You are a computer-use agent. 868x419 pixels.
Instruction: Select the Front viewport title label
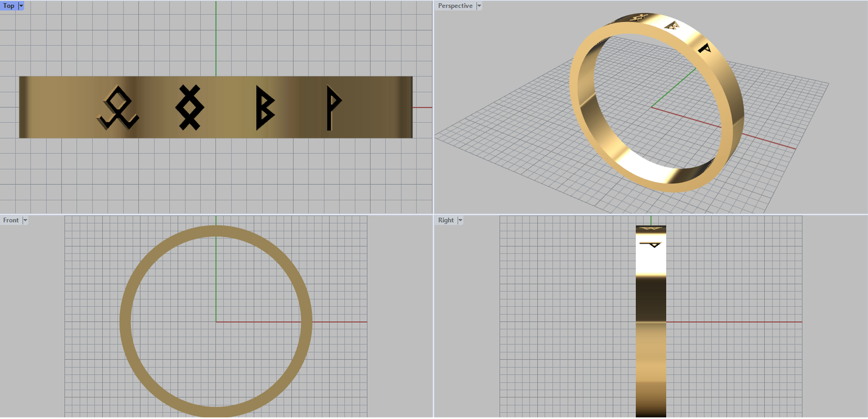click(11, 220)
